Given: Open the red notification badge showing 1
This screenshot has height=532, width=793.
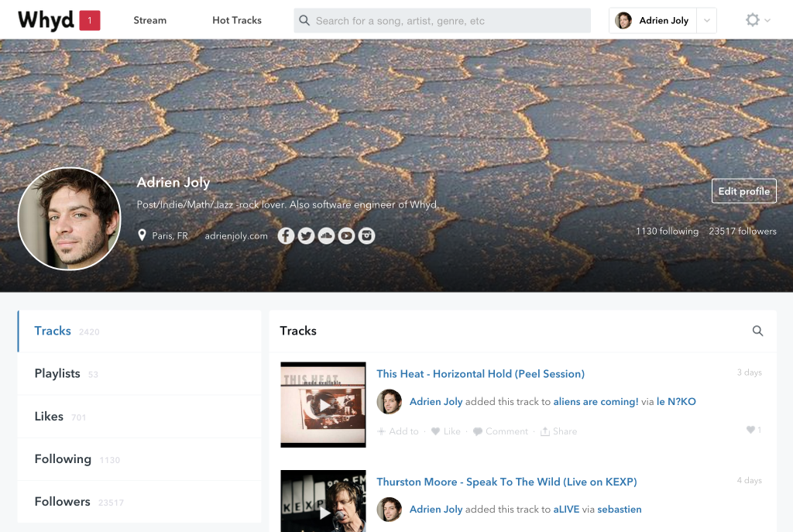Looking at the screenshot, I should pyautogui.click(x=90, y=21).
